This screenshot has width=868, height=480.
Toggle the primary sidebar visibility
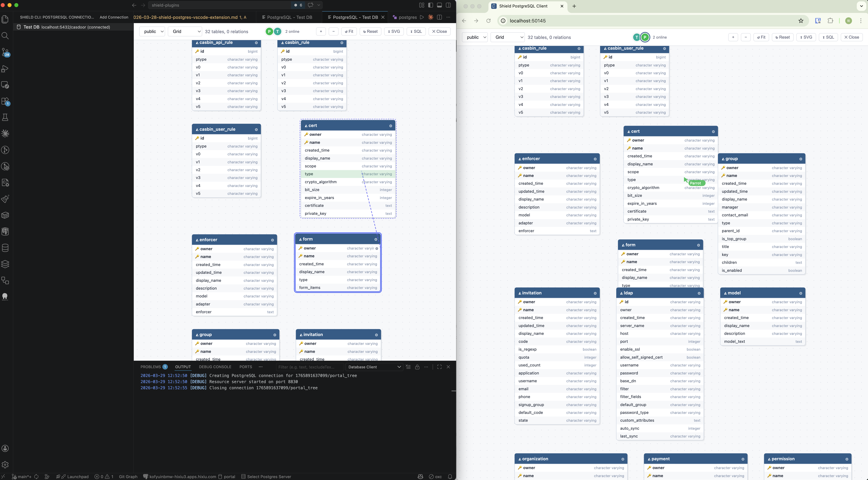(430, 5)
